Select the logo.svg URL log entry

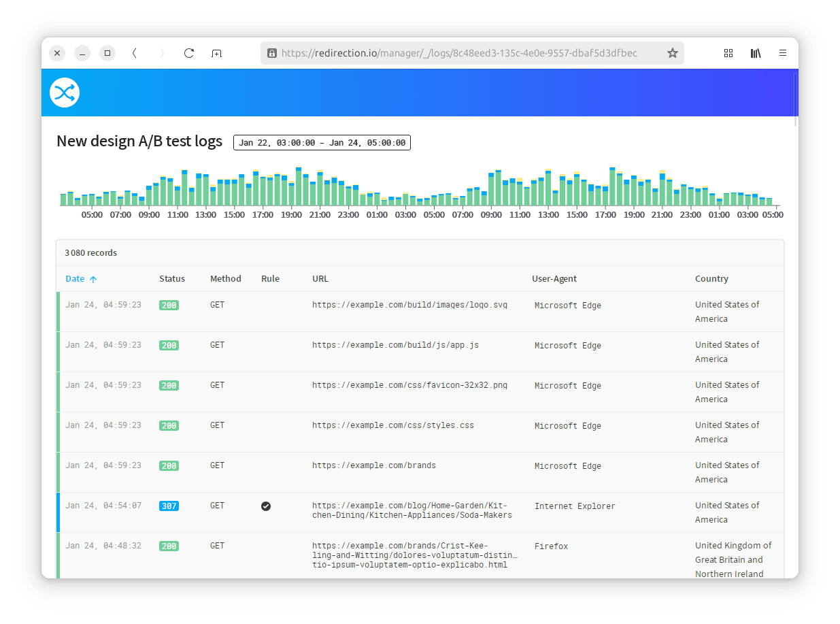pyautogui.click(x=410, y=305)
